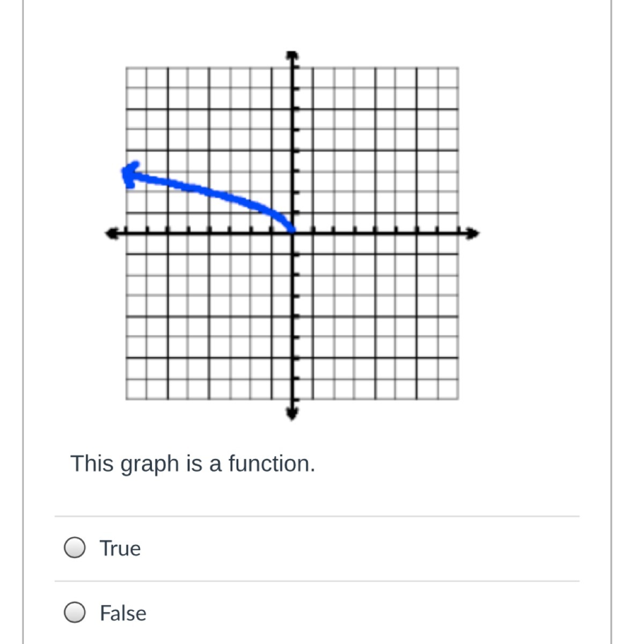Click the empty area right of the False option
The image size is (644, 644).
376,613
